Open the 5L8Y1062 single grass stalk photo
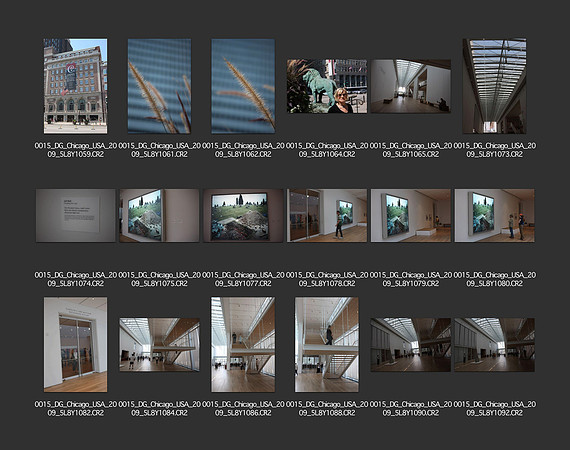This screenshot has width=570, height=450. (x=243, y=86)
